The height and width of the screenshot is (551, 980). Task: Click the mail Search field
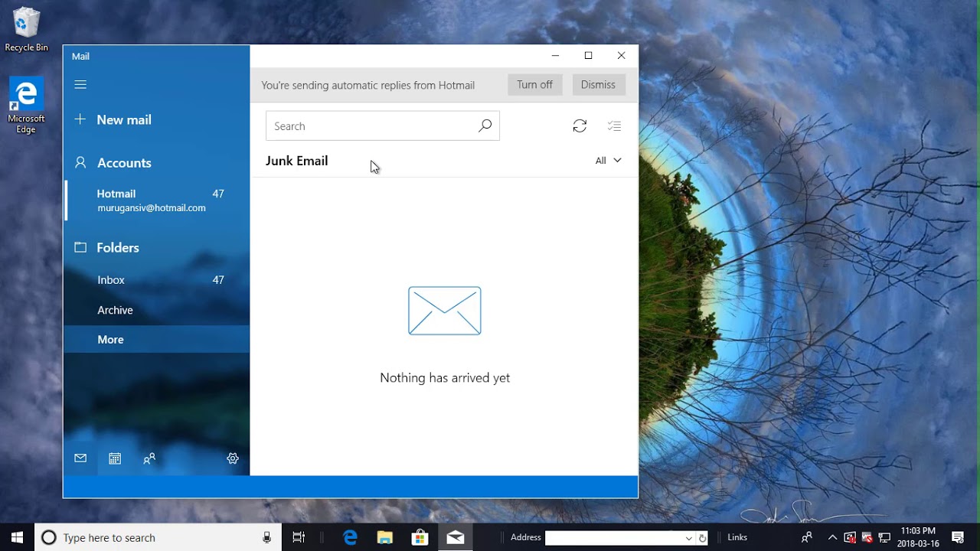click(382, 126)
